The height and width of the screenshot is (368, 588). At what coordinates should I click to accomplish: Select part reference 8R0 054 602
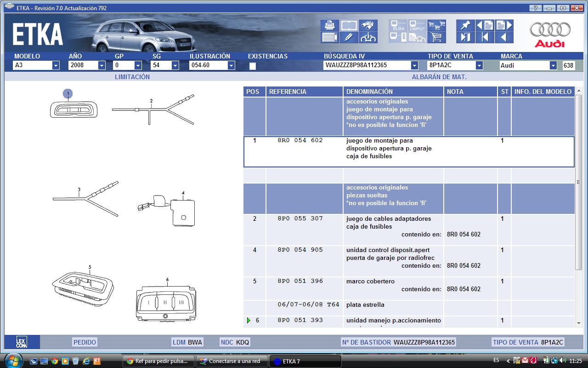pyautogui.click(x=300, y=140)
